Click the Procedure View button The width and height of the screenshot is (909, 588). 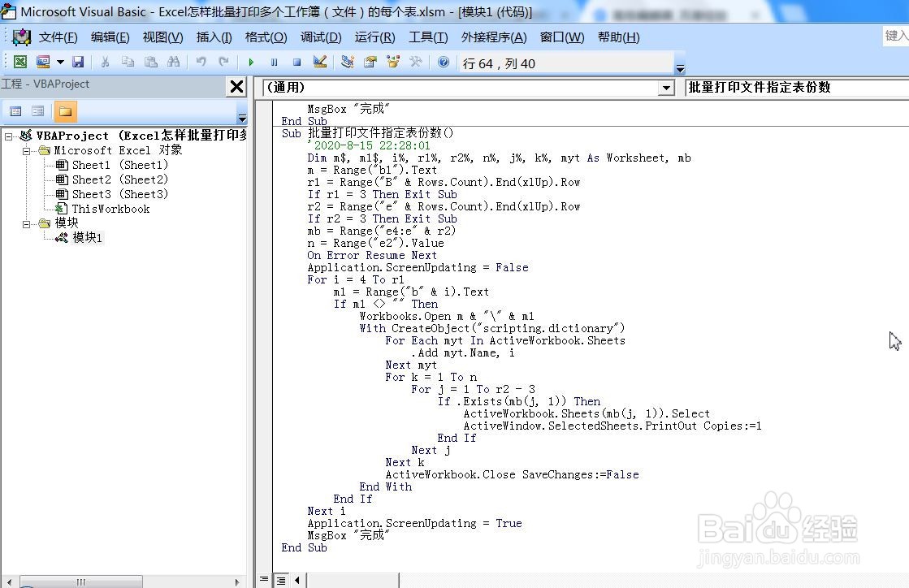[264, 579]
